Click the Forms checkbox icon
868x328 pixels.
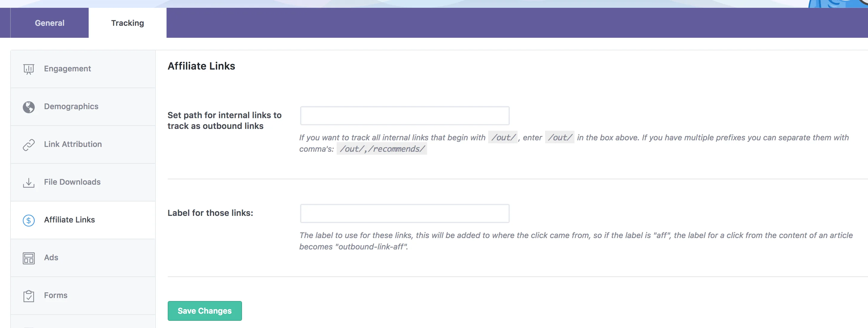pos(29,295)
